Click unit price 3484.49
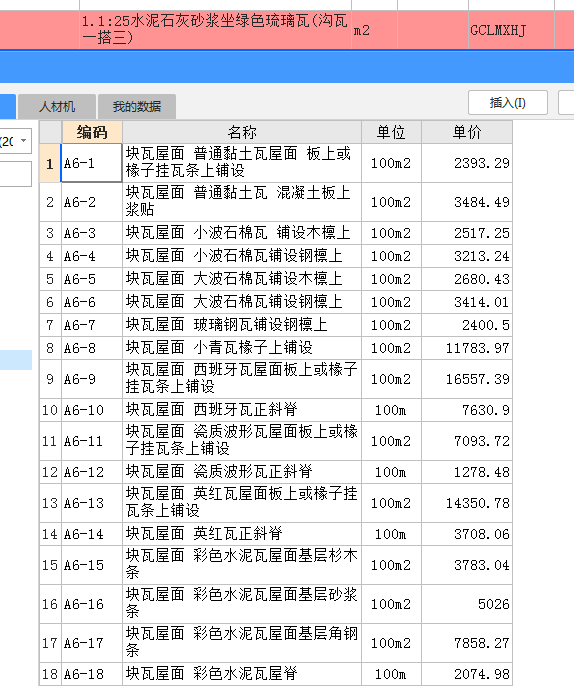The height and width of the screenshot is (686, 574). coord(467,202)
